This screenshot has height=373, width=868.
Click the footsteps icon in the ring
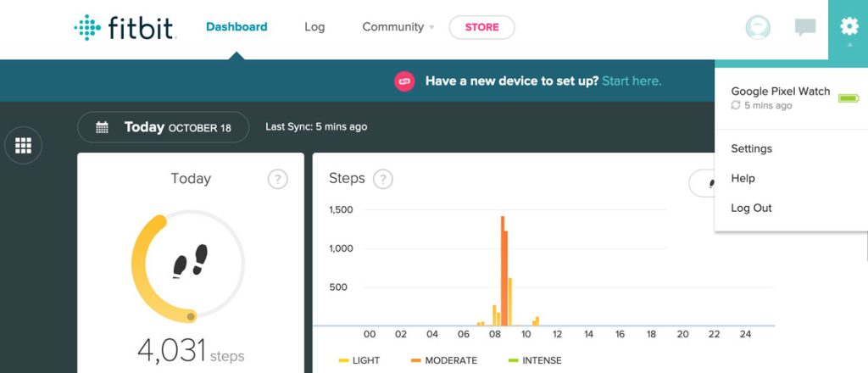(x=190, y=261)
